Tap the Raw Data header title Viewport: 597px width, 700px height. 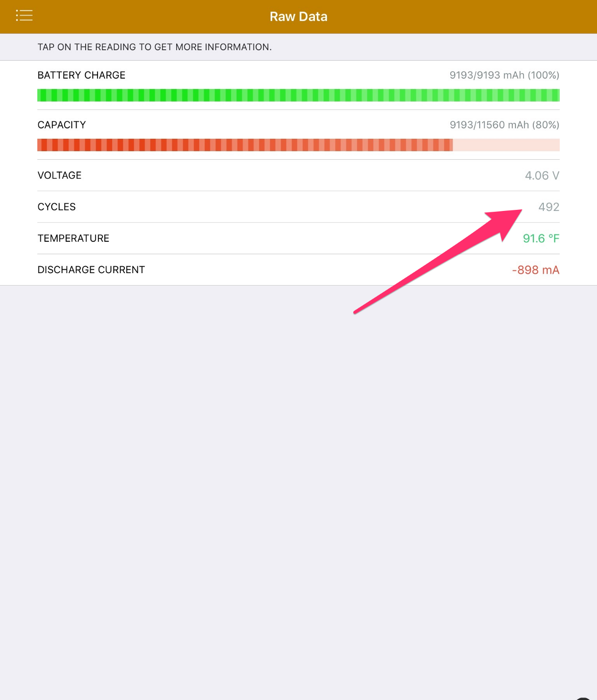tap(298, 16)
